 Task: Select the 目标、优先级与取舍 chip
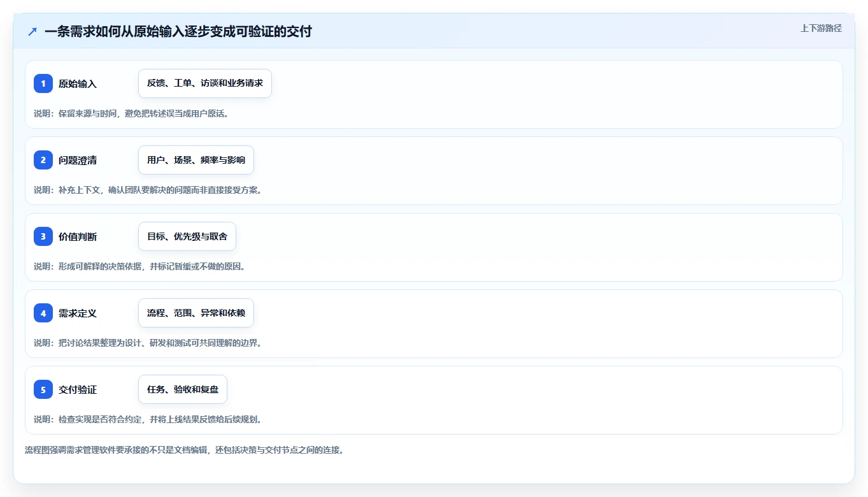(187, 236)
